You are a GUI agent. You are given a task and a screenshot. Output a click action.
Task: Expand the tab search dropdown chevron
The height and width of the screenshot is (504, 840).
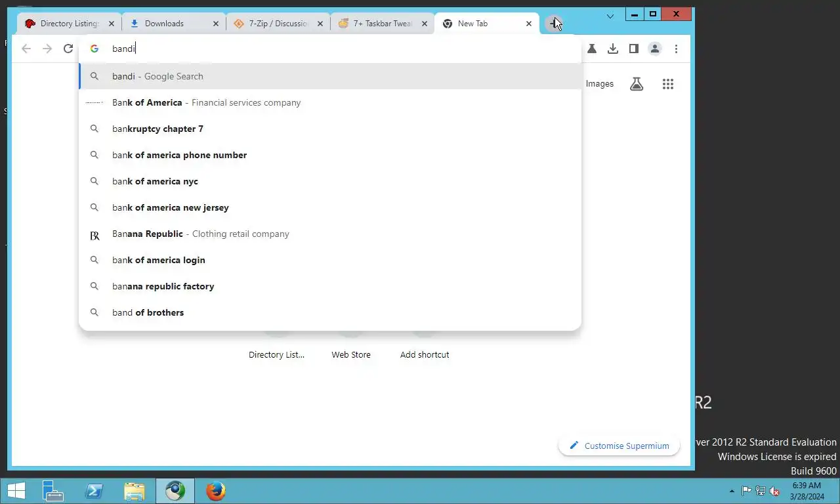click(610, 16)
